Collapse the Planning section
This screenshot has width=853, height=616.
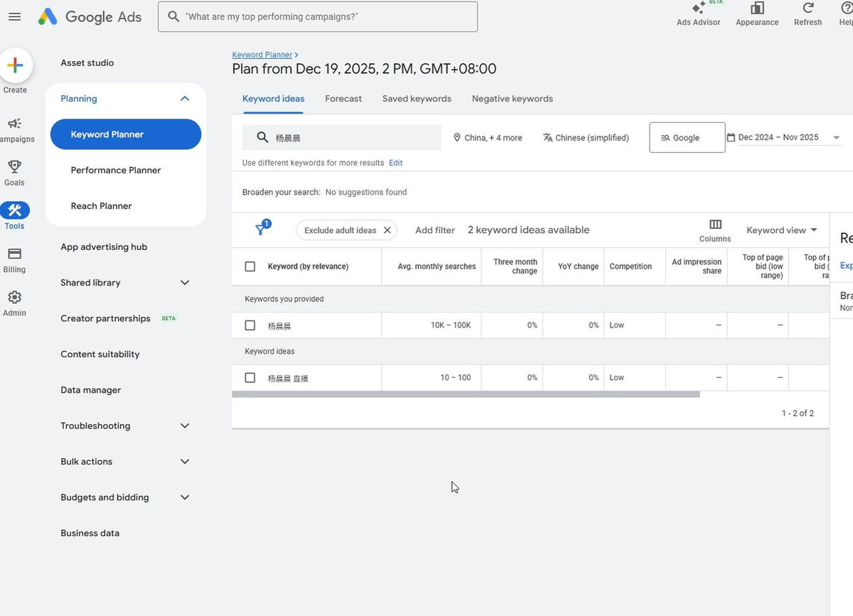[x=185, y=99]
